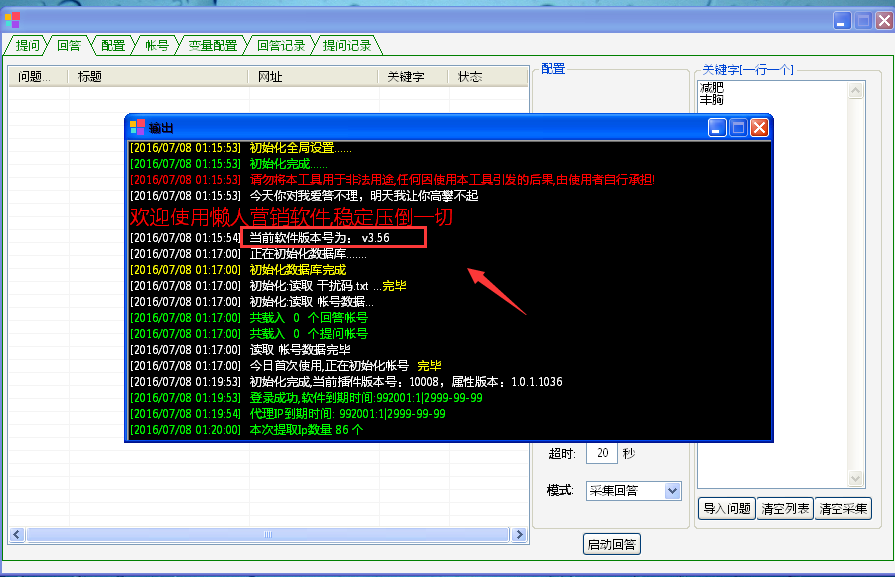The height and width of the screenshot is (577, 895).
Task: Click the 清空列表 button
Action: 785,508
